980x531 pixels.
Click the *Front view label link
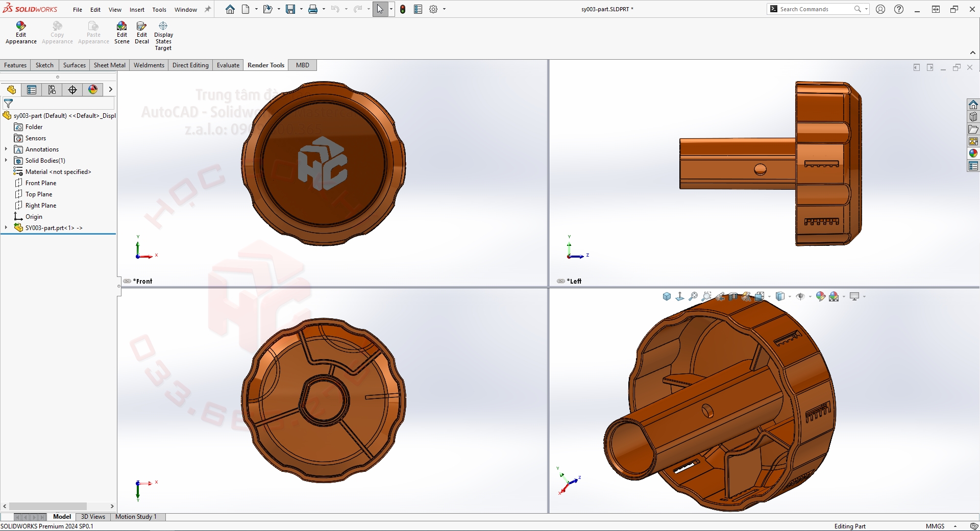pos(142,281)
